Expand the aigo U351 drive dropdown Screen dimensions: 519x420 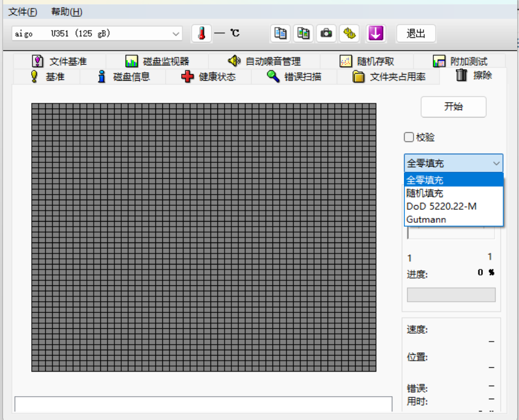[x=97, y=34]
